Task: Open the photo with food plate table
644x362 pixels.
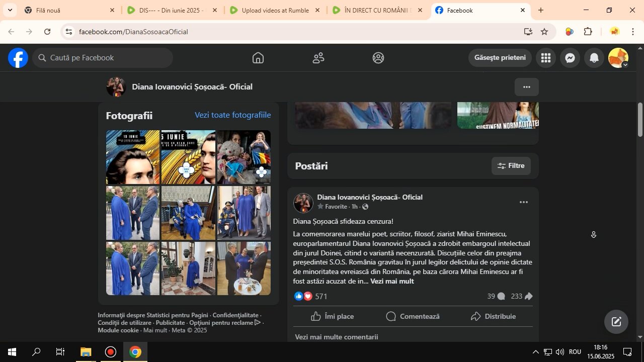Action: coord(244,268)
